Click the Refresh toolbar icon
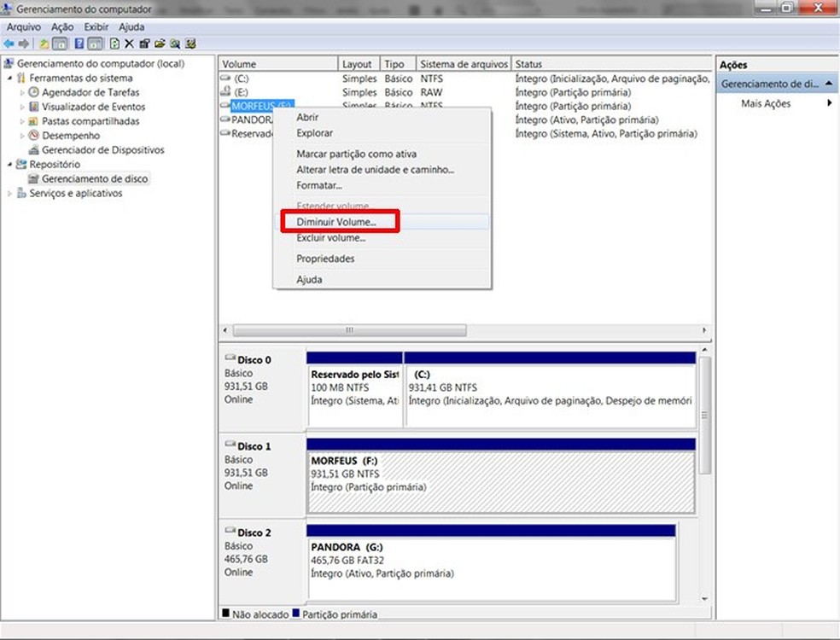Image resolution: width=840 pixels, height=640 pixels. click(x=114, y=44)
